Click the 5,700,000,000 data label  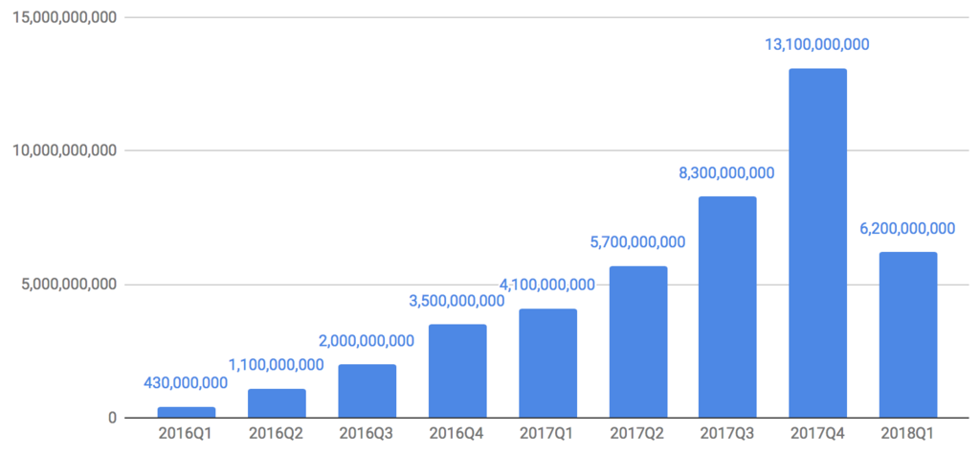[x=637, y=242]
